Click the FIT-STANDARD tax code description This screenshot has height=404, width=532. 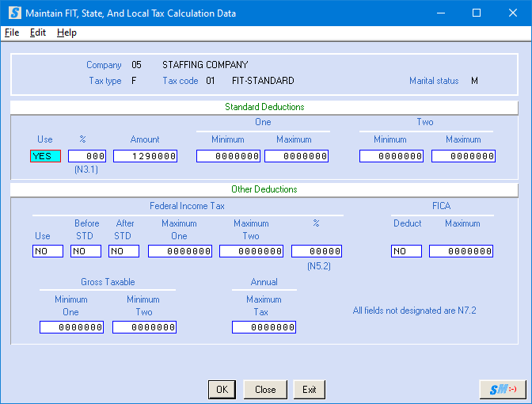pos(263,81)
